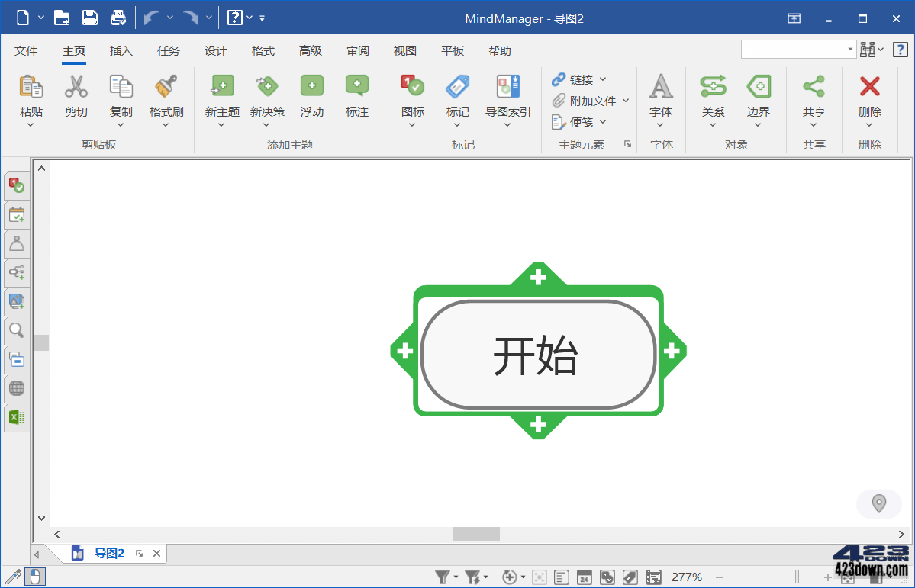Switch to the 插入 ribbon tab

click(x=121, y=51)
